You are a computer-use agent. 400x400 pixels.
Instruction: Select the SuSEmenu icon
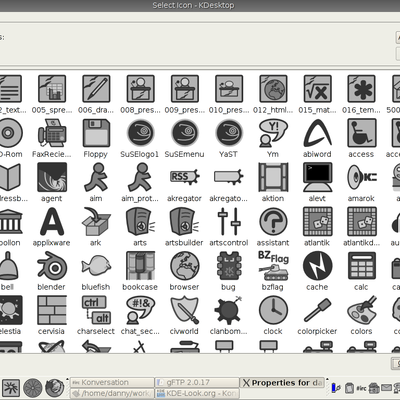[185, 133]
